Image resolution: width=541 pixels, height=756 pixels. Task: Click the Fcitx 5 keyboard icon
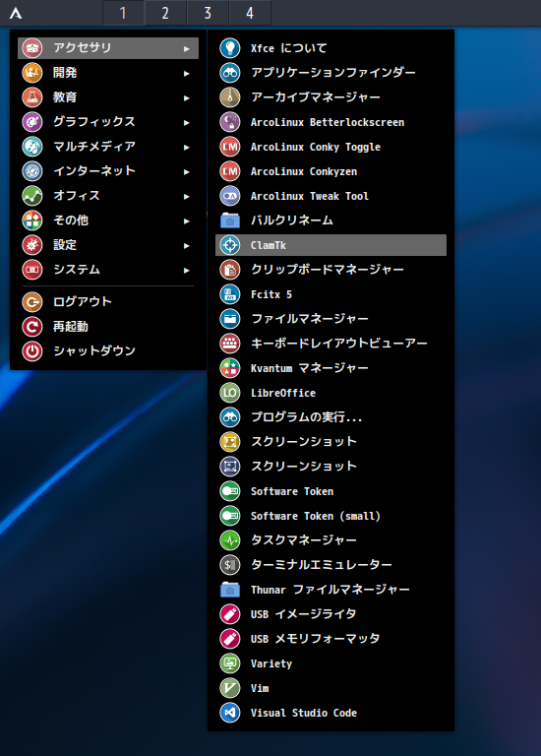click(x=230, y=294)
